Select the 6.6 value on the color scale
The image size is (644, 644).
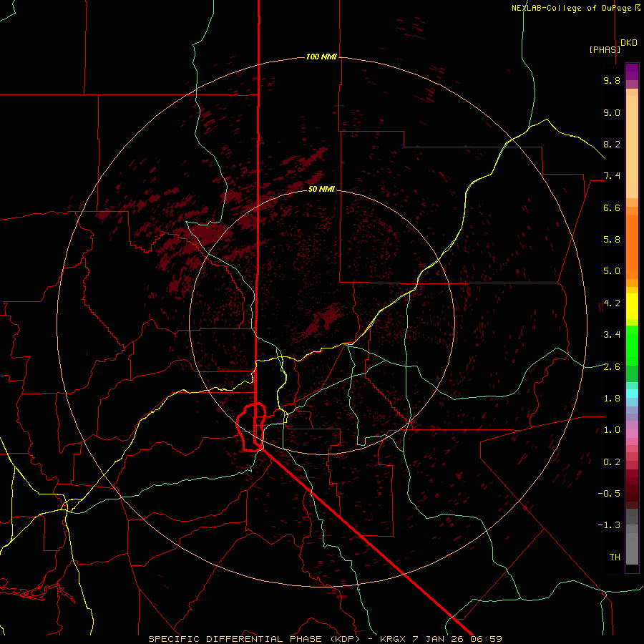[x=612, y=208]
